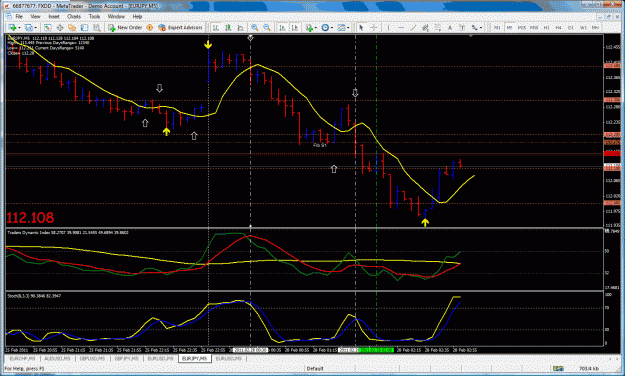The width and height of the screenshot is (625, 376).
Task: Open the Strategy Tester icon
Action: [x=96, y=28]
